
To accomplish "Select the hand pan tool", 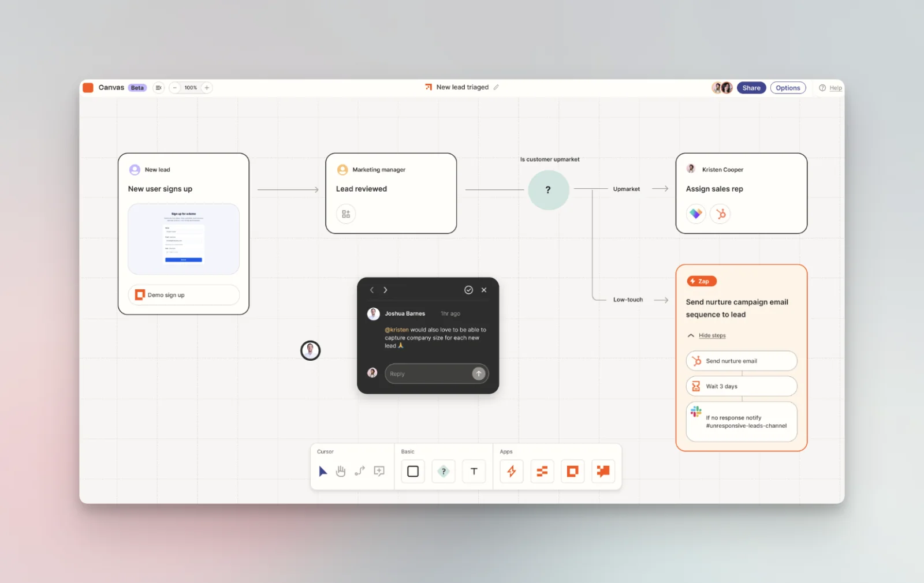I will [x=341, y=471].
